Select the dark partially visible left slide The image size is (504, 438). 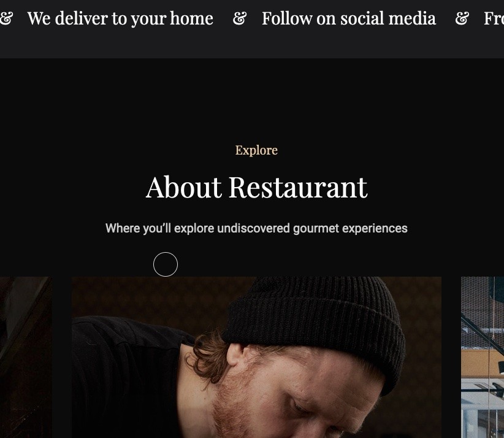coord(26,357)
